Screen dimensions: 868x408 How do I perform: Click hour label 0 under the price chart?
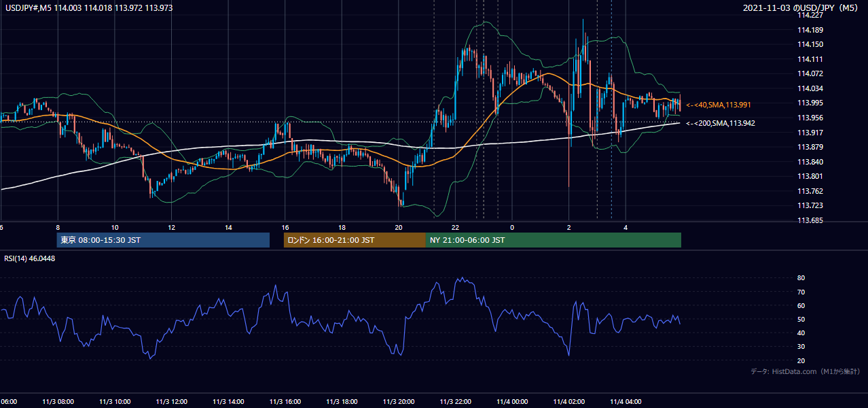click(x=512, y=228)
